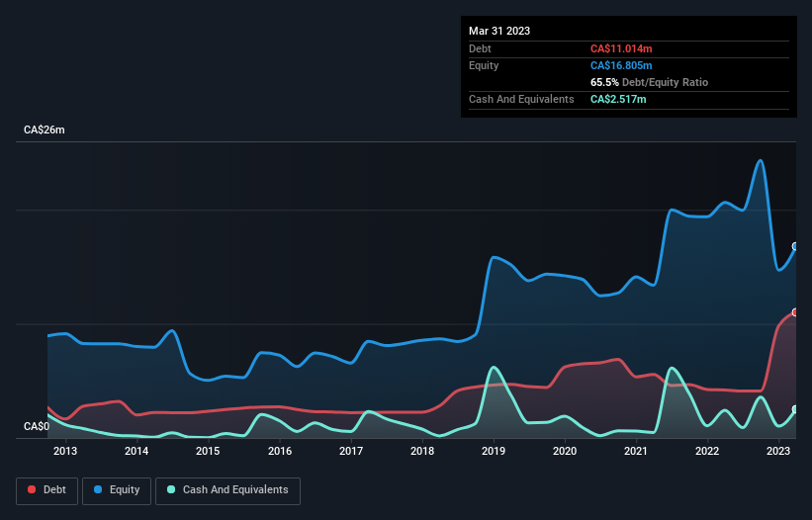Toggle the Cash And Equivalents legend button
Image resolution: width=812 pixels, height=520 pixels.
227,490
